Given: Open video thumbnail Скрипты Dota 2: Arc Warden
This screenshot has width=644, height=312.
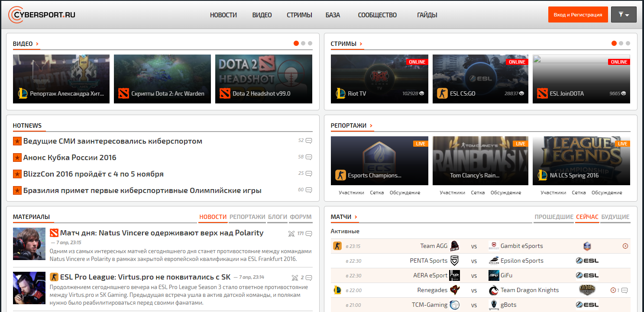Looking at the screenshot, I should [x=162, y=79].
